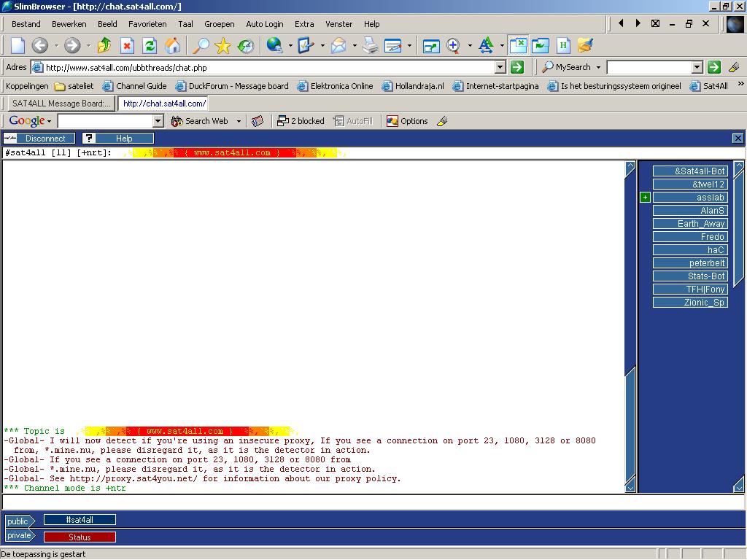Expand the Koppelingen bar overflow chevron
The width and height of the screenshot is (747, 560).
tap(741, 84)
